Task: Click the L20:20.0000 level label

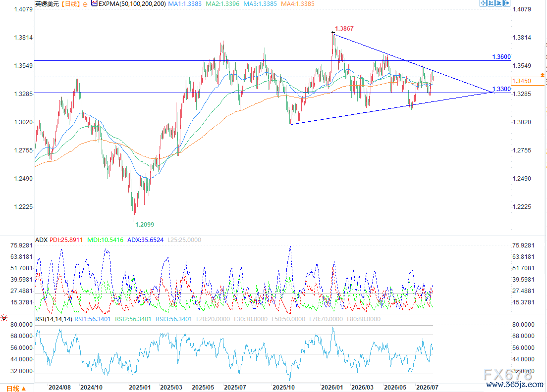Action: [213, 319]
